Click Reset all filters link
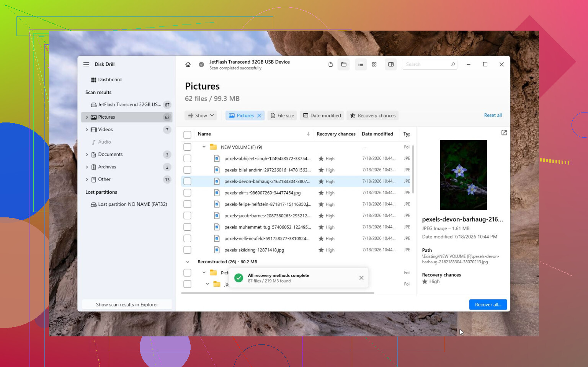The width and height of the screenshot is (588, 367). 493,115
